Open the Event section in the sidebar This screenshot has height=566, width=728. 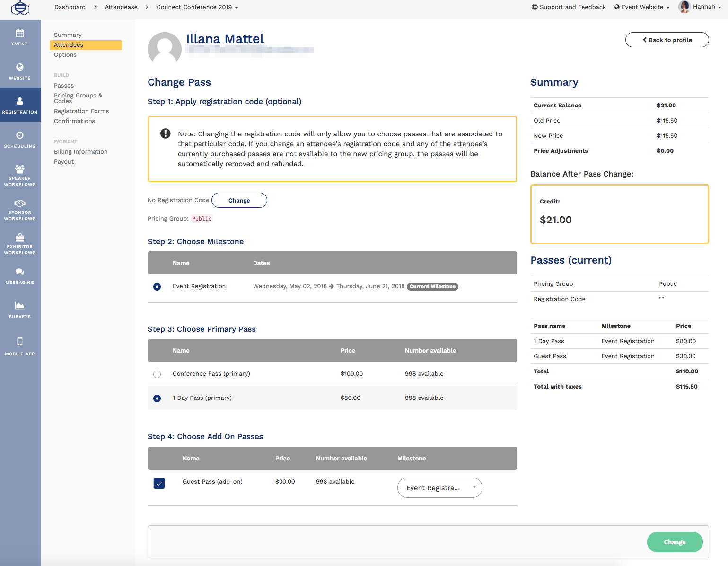(x=19, y=37)
